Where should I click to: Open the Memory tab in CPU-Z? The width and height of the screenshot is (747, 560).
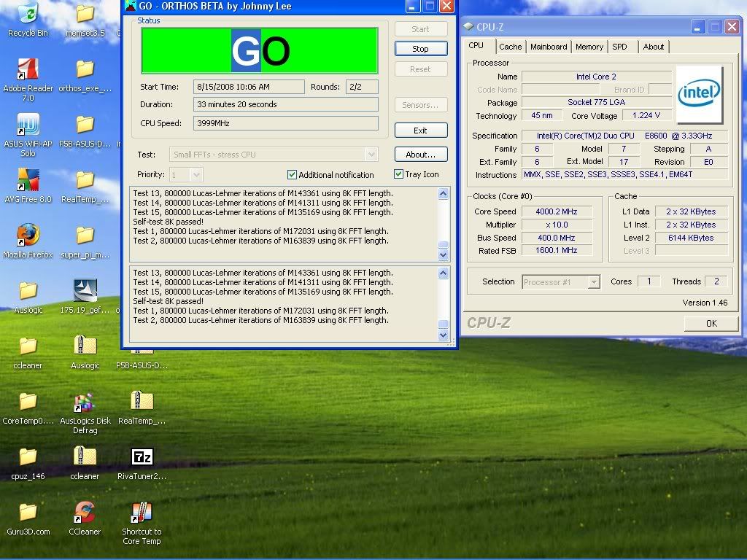click(589, 47)
